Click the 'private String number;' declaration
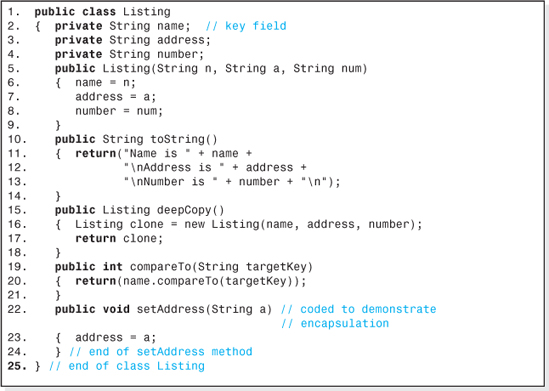The width and height of the screenshot is (549, 391). pos(129,54)
